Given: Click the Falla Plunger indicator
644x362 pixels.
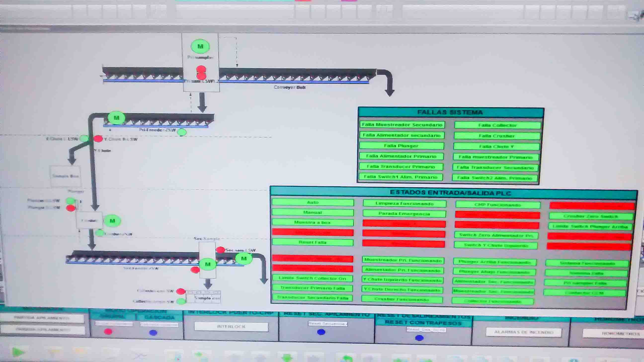Looking at the screenshot, I should (401, 146).
